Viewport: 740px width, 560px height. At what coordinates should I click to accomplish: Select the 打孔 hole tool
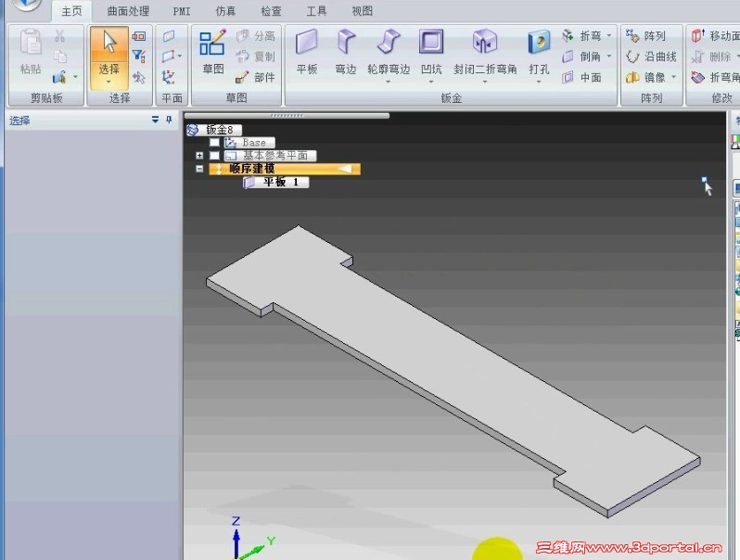click(x=539, y=51)
